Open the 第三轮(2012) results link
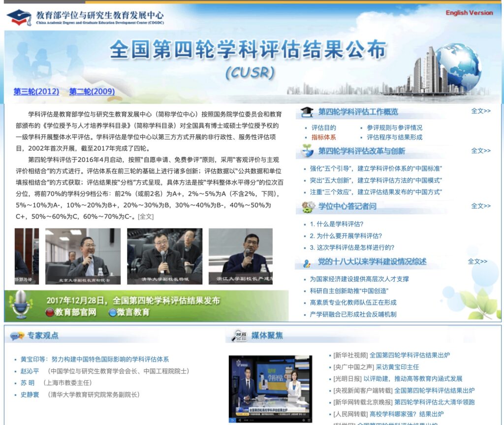 tap(36, 92)
